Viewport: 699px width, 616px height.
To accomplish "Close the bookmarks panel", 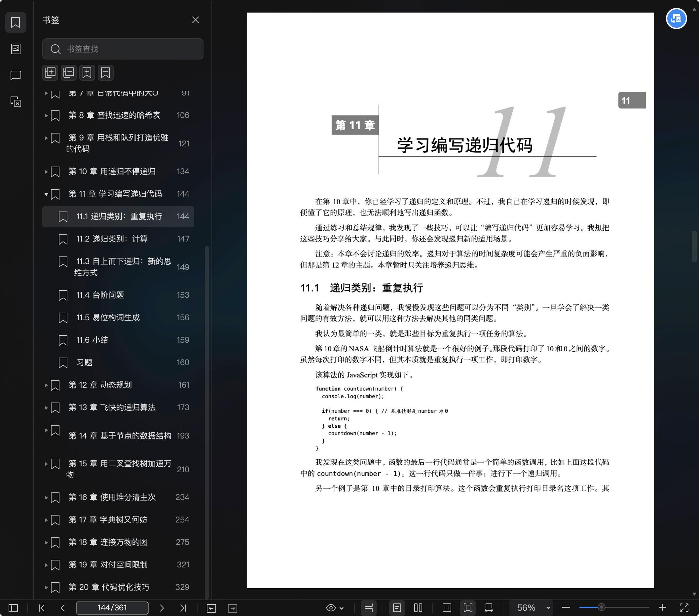I will [x=195, y=20].
